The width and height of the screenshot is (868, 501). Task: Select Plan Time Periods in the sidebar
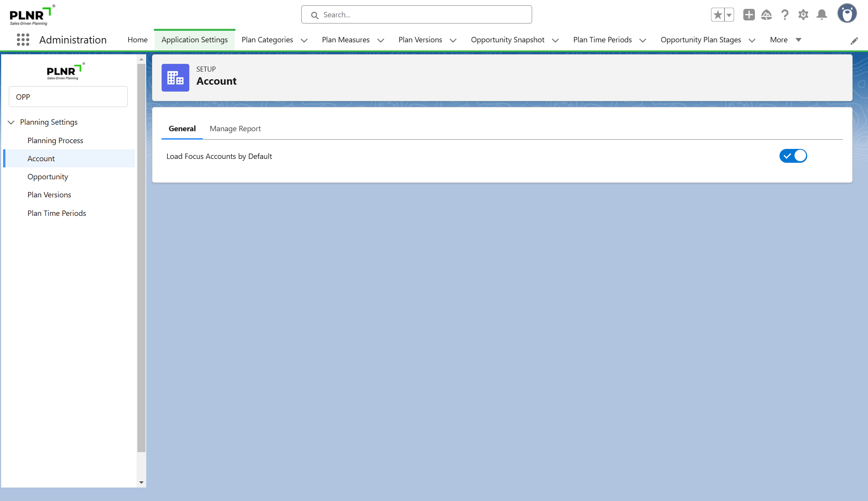[57, 213]
